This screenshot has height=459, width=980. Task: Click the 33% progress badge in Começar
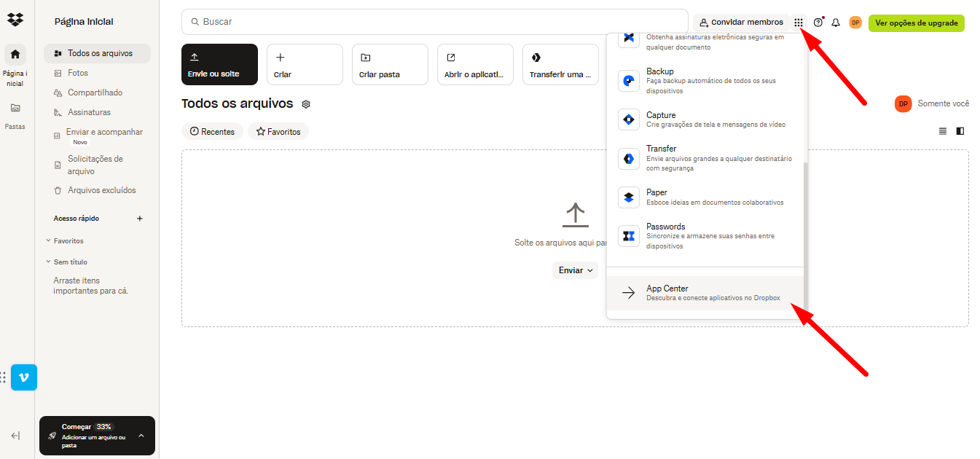coord(103,427)
